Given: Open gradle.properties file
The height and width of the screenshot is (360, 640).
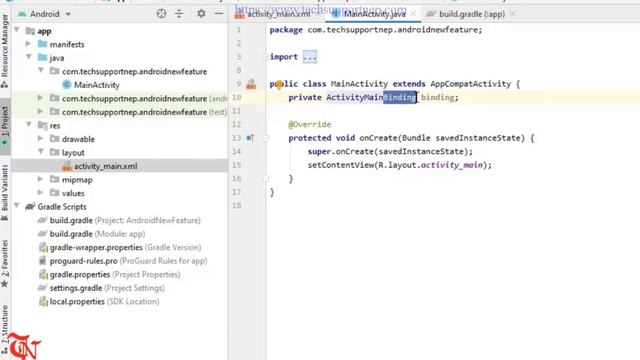Looking at the screenshot, I should coord(115,274).
